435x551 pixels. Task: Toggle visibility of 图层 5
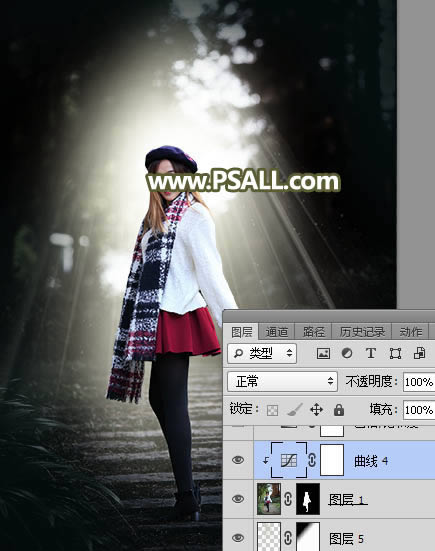[x=238, y=538]
